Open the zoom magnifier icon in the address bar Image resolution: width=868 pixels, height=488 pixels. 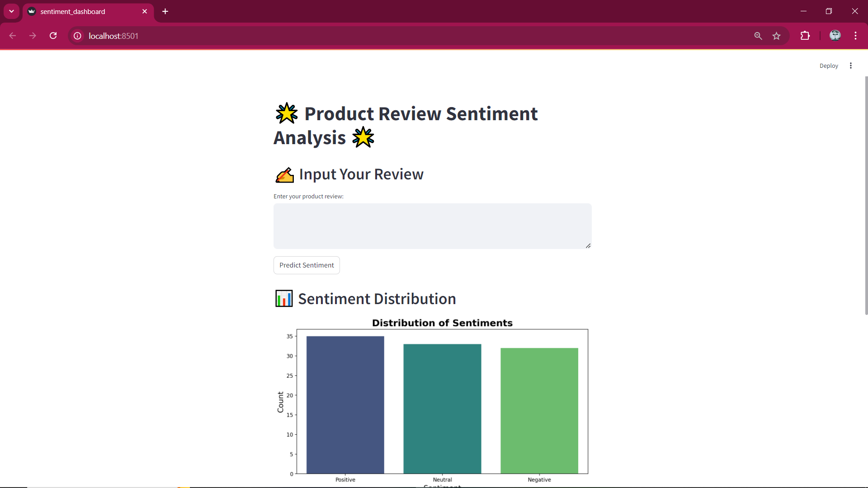coord(758,36)
